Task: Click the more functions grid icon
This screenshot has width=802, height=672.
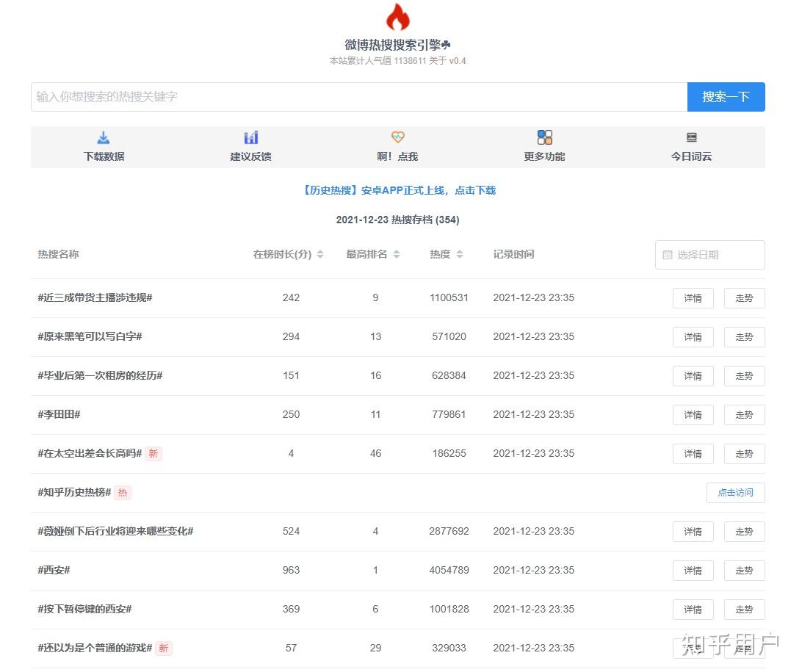Action: click(x=545, y=137)
